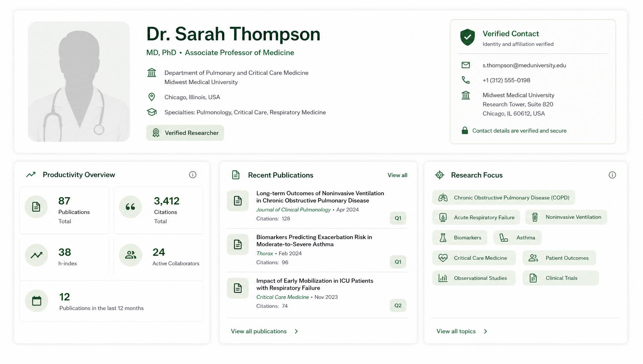Click the Journal of Clinical Pulmonology journal name
Screen dimensions: 643x364
293,210
